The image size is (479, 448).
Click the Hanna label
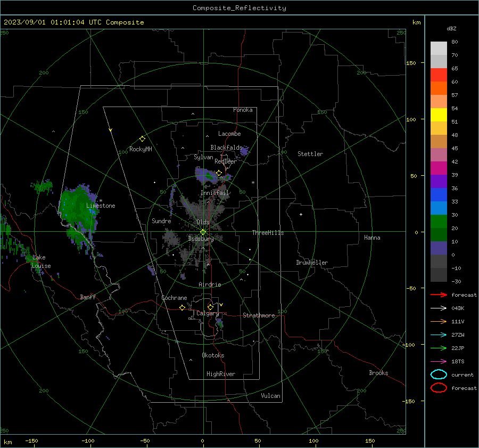click(372, 238)
